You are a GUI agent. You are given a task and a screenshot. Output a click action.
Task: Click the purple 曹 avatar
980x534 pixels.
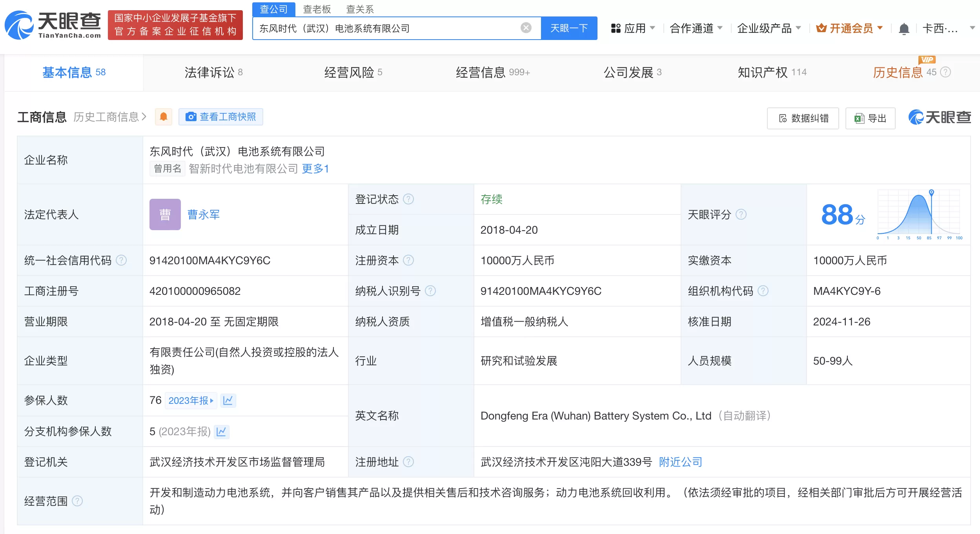click(165, 214)
